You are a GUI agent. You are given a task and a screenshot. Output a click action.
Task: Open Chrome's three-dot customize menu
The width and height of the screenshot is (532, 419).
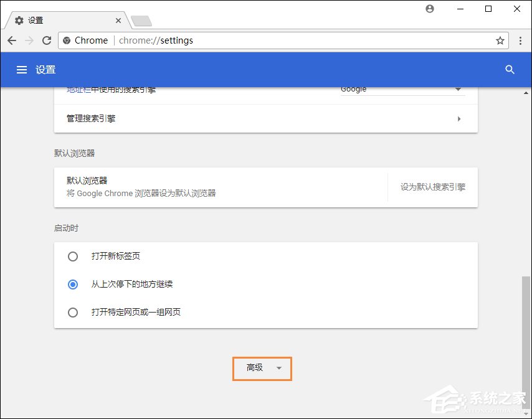(x=521, y=40)
